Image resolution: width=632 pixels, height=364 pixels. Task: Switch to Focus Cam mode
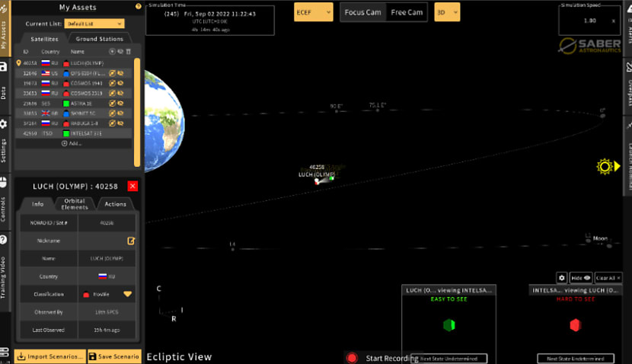(x=362, y=12)
